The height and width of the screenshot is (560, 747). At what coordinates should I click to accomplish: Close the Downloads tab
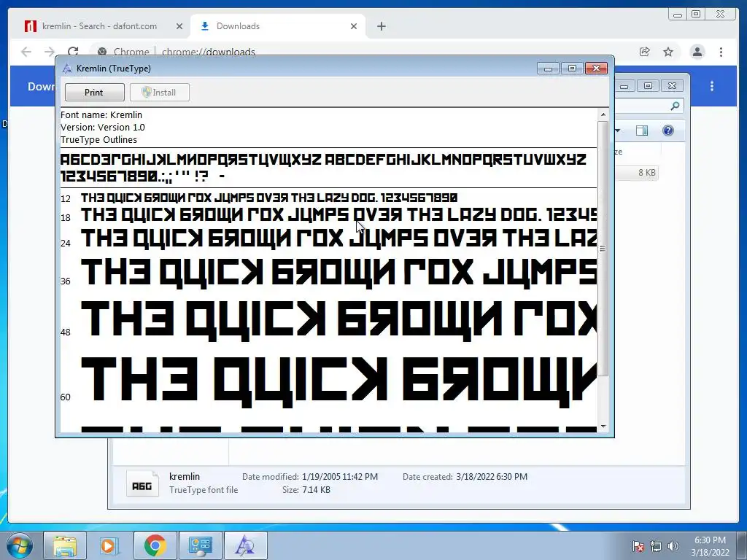pyautogui.click(x=354, y=26)
